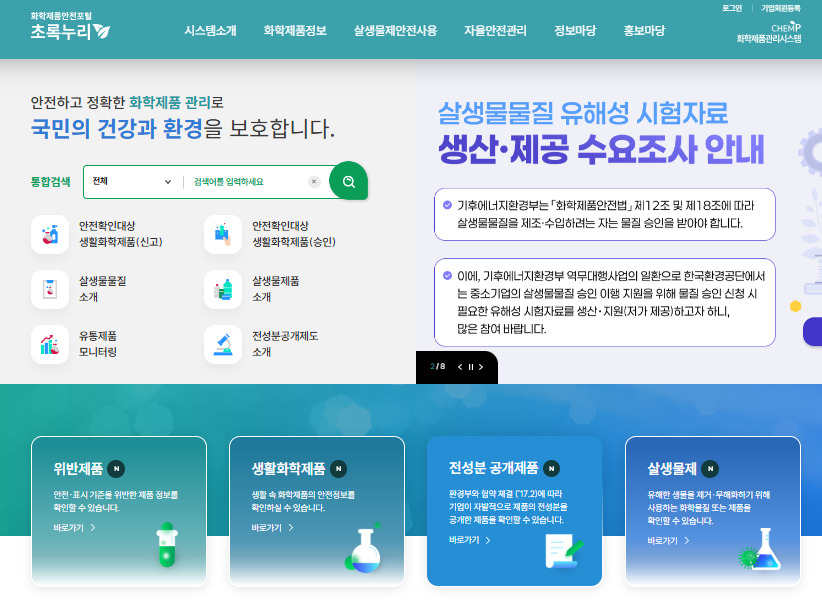Go back to the previous banner slide
Image resolution: width=822 pixels, height=616 pixels.
[x=460, y=367]
